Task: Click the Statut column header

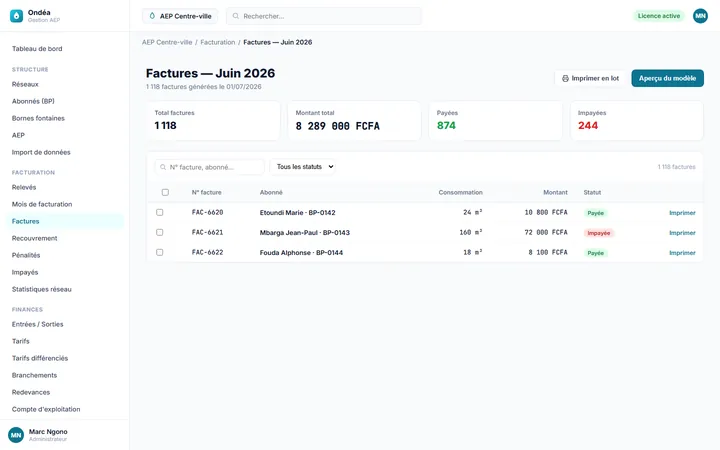Action: [x=592, y=192]
